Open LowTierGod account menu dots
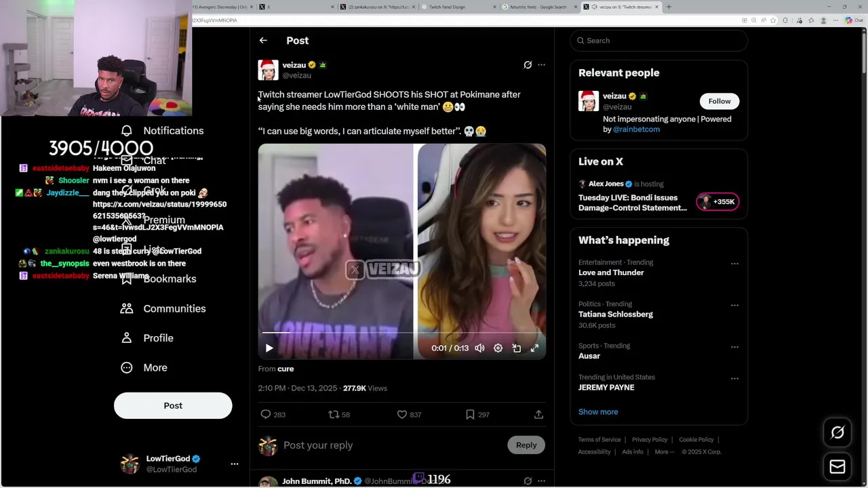The height and width of the screenshot is (488, 868). pos(235,464)
